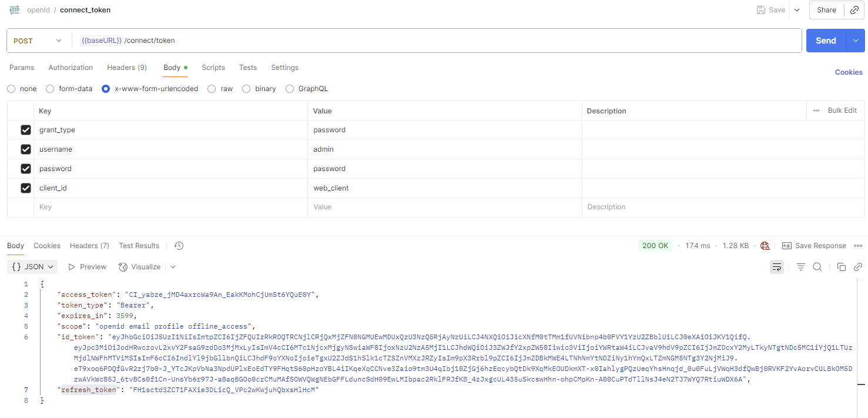868x418 pixels.
Task: Click the web_client value cell
Action: coord(445,188)
